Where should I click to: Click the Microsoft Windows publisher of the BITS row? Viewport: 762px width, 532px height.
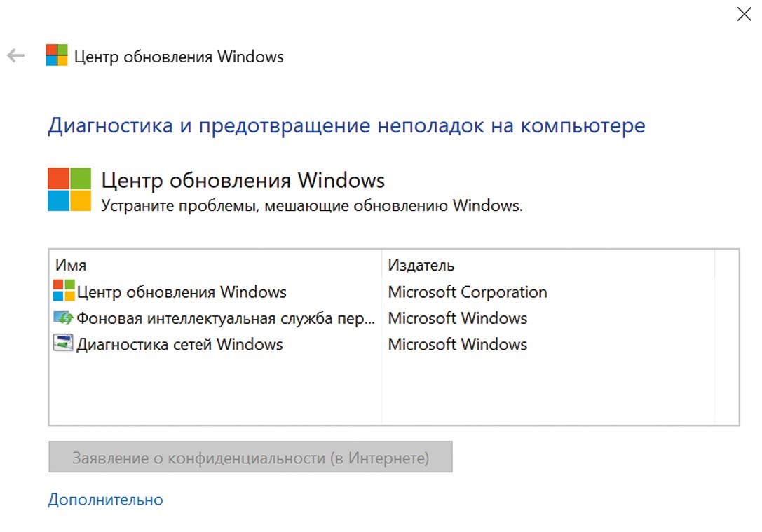point(458,318)
